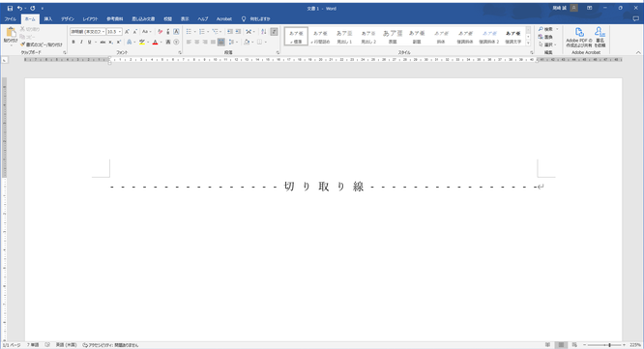Toggle Superscript formatting
This screenshot has height=349, width=644.
(119, 42)
